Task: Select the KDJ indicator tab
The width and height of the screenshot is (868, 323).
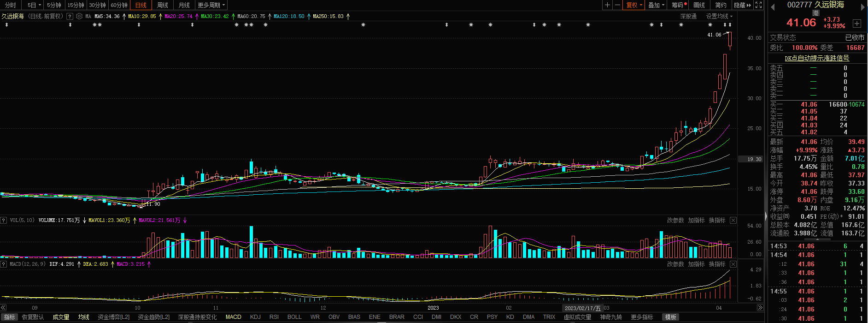Action: [255, 317]
